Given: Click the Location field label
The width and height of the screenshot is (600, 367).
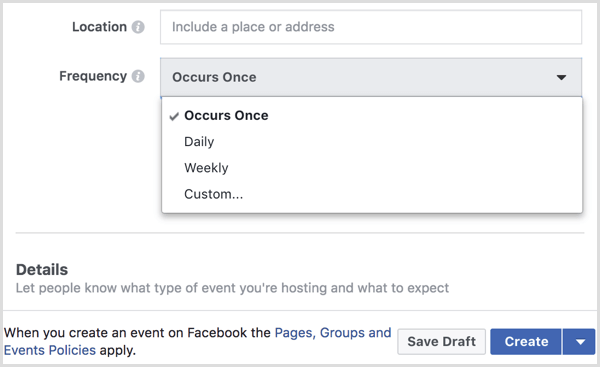Looking at the screenshot, I should click(x=99, y=27).
